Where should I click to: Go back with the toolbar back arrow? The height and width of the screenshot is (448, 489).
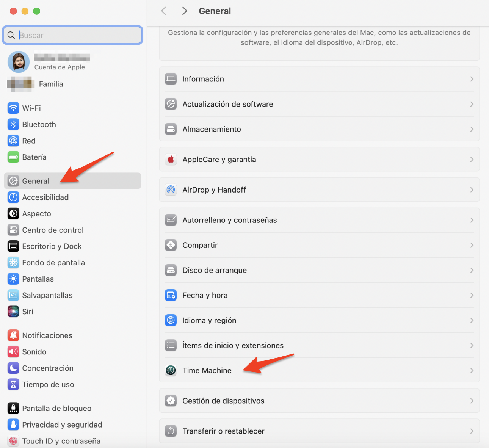(164, 11)
